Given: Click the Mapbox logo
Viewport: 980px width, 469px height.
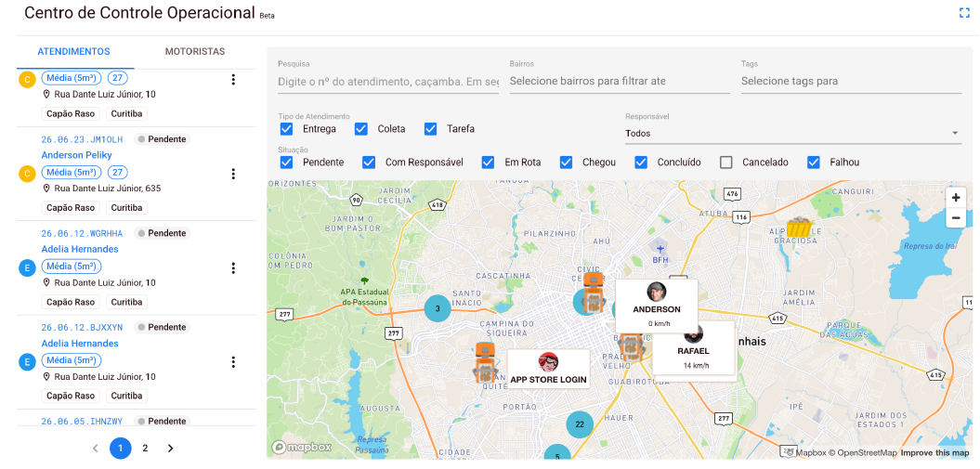Looking at the screenshot, I should [x=302, y=447].
